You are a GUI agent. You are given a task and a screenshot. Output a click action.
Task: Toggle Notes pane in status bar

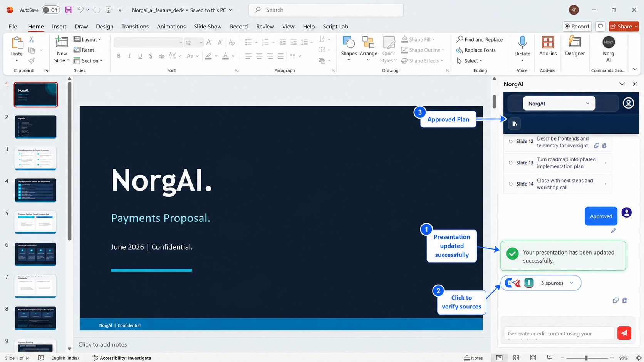click(x=473, y=358)
